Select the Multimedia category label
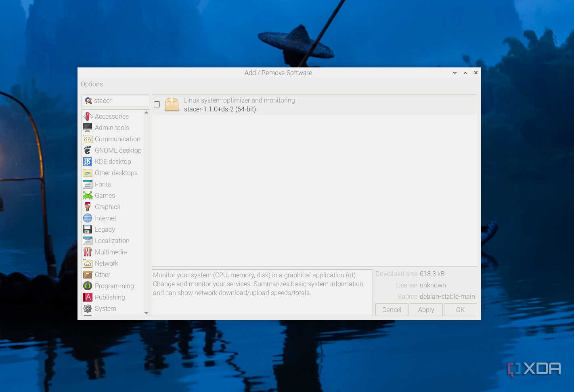Screen dimensions: 574x392 (111, 252)
